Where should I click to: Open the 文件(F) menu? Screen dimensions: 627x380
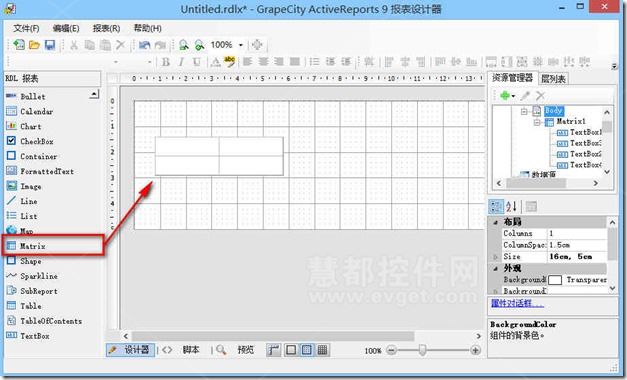tap(26, 28)
